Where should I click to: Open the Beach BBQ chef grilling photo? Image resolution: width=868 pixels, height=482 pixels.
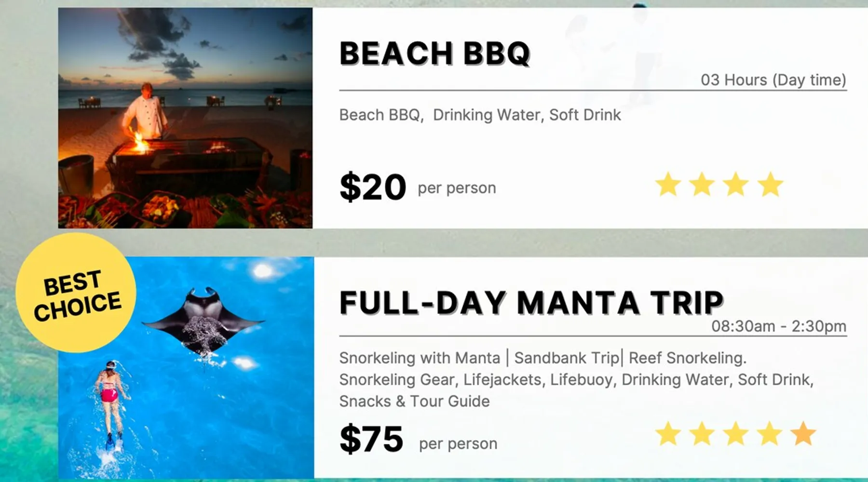click(185, 118)
